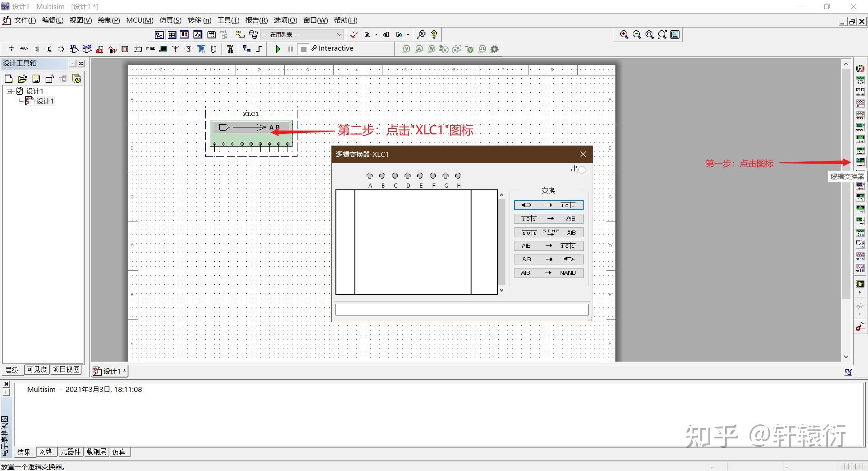This screenshot has width=868, height=471.
Task: Select the Multimeter instrument icon
Action: coord(860,68)
